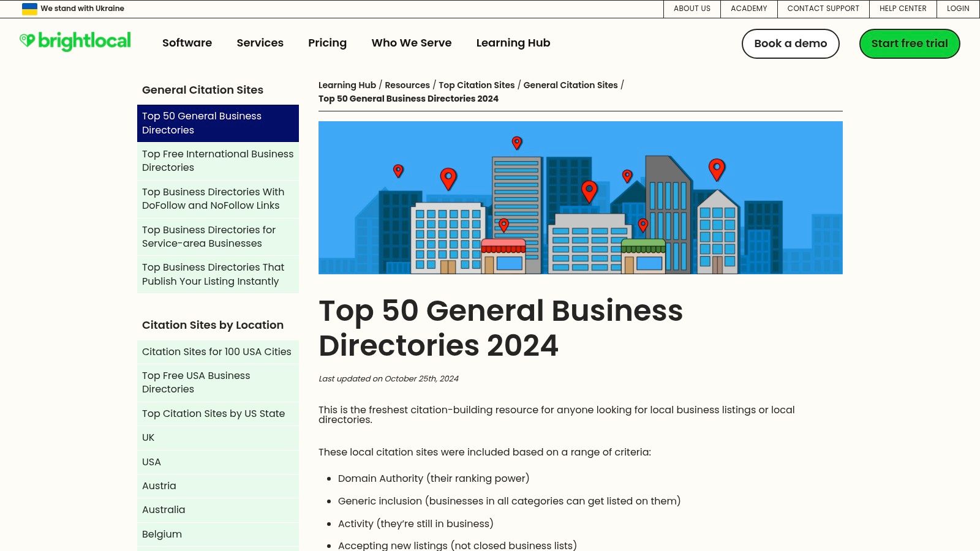Click the city skyline hero image
The width and height of the screenshot is (980, 551).
click(581, 198)
